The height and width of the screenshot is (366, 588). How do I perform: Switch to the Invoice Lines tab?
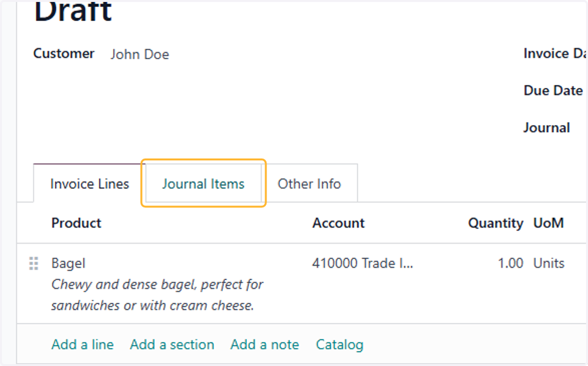tap(90, 183)
